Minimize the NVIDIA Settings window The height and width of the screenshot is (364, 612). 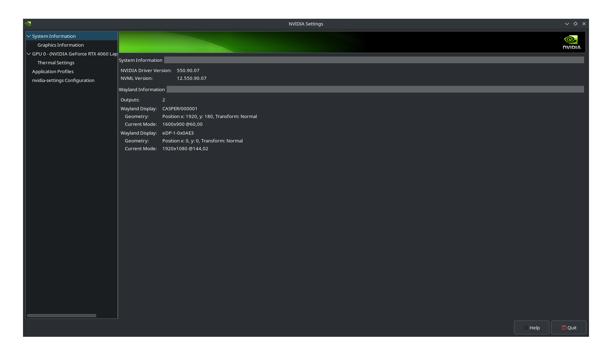pyautogui.click(x=567, y=24)
